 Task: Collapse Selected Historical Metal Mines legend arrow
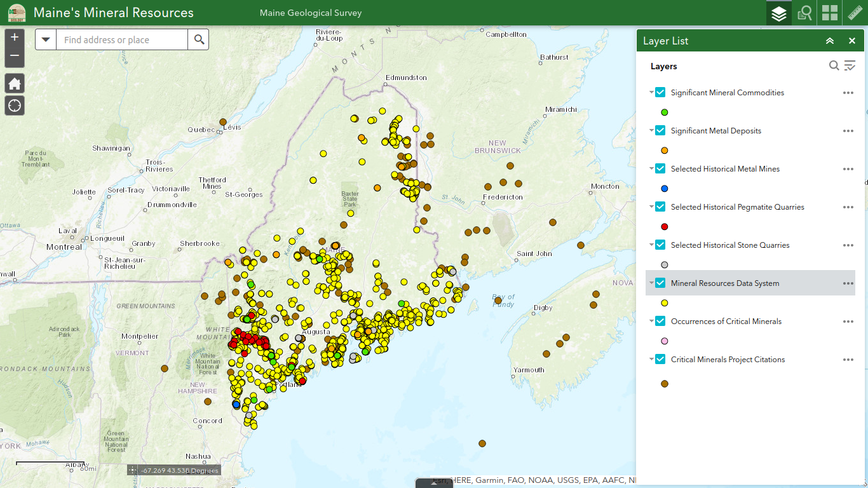point(651,168)
